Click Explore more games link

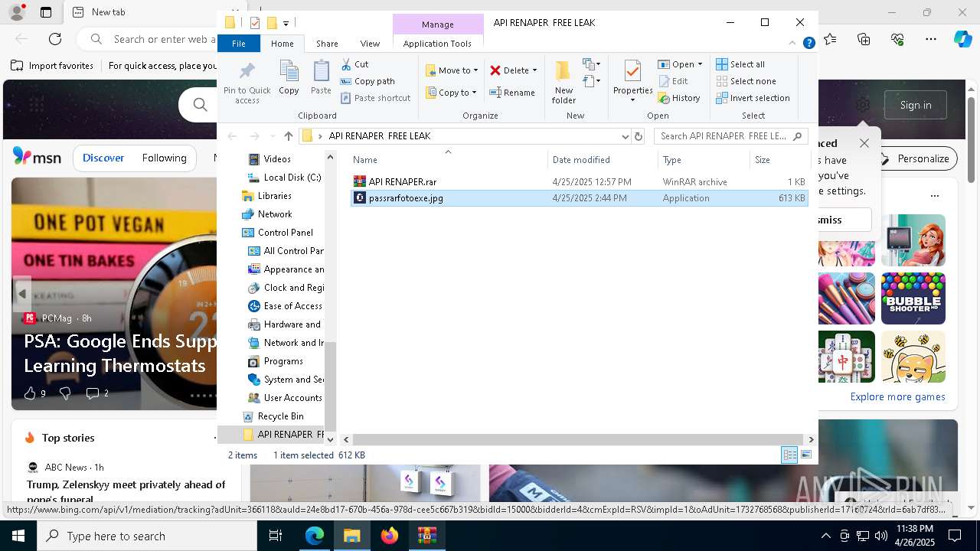pyautogui.click(x=897, y=397)
